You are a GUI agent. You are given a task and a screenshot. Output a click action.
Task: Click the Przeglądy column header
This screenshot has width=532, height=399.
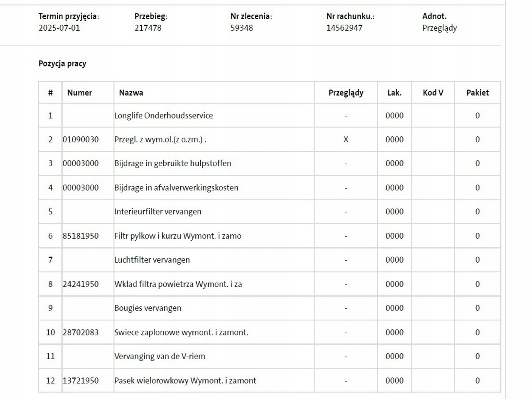point(346,93)
